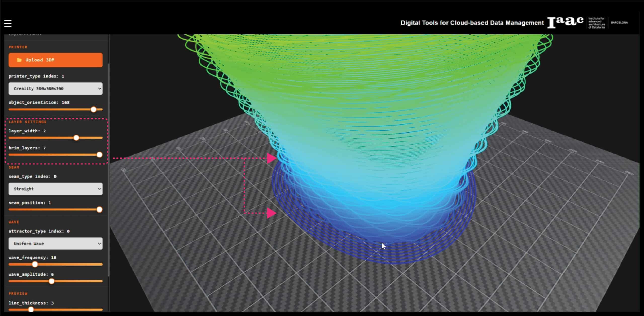Click the brim_layers slider handle
Image resolution: width=644 pixels, height=316 pixels.
99,155
